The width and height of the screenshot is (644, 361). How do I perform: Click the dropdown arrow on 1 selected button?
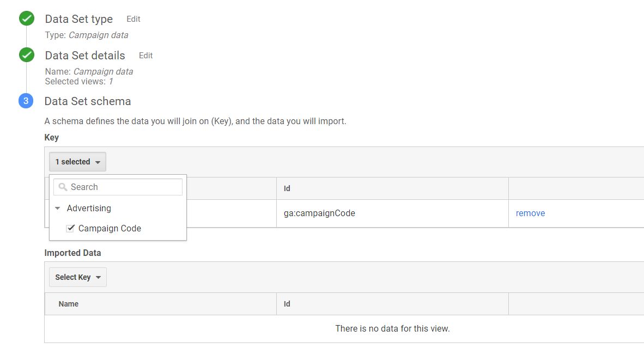(96, 161)
